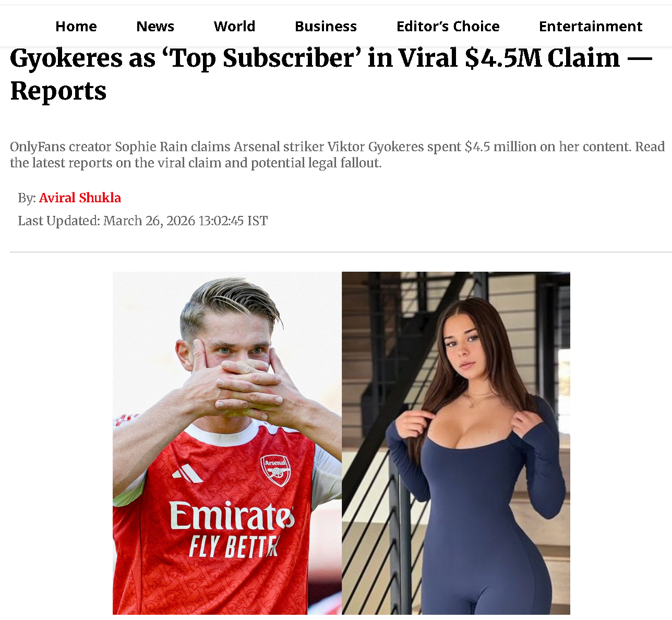Open the Home navigation item
The image size is (672, 620).
point(76,26)
